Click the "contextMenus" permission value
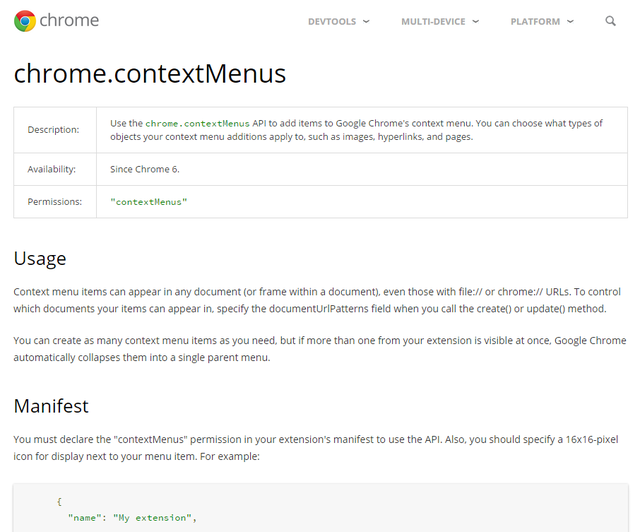 pos(149,202)
